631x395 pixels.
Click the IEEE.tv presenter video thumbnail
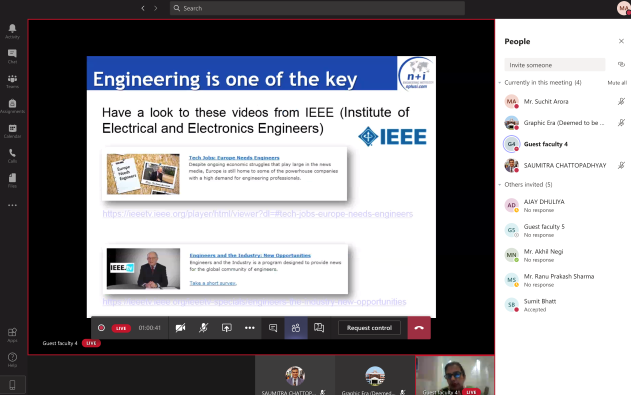(x=143, y=268)
